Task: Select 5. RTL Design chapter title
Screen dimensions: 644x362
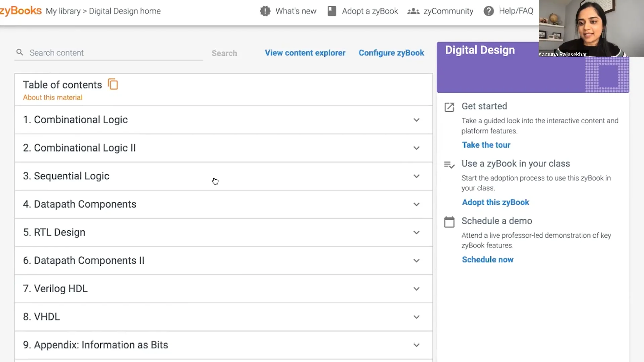Action: [x=54, y=232]
